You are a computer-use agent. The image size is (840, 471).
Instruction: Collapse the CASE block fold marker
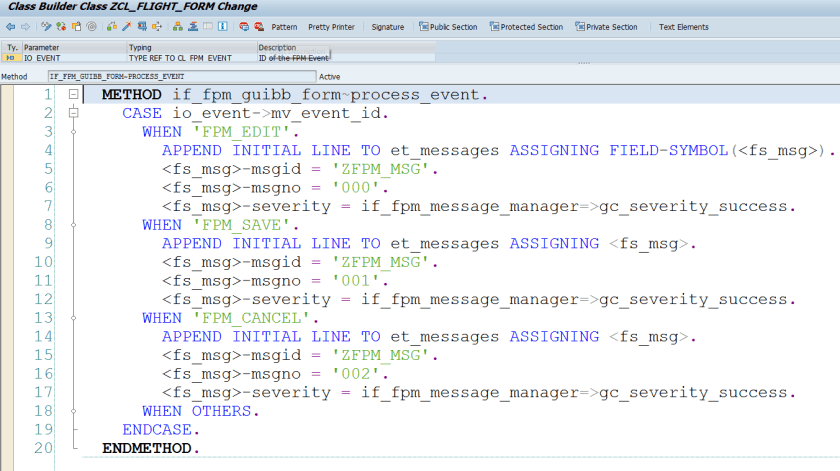point(73,113)
